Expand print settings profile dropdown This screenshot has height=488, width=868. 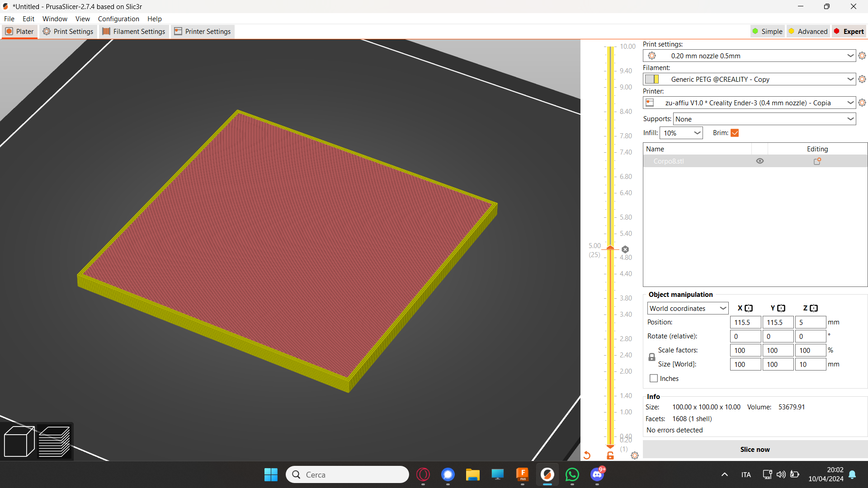click(x=851, y=56)
